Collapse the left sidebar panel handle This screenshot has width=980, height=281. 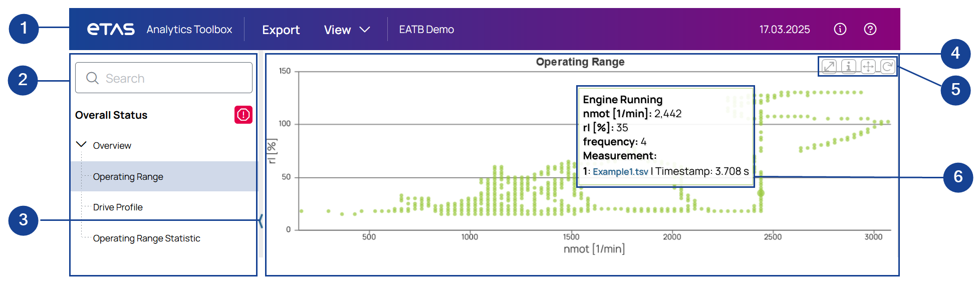261,220
